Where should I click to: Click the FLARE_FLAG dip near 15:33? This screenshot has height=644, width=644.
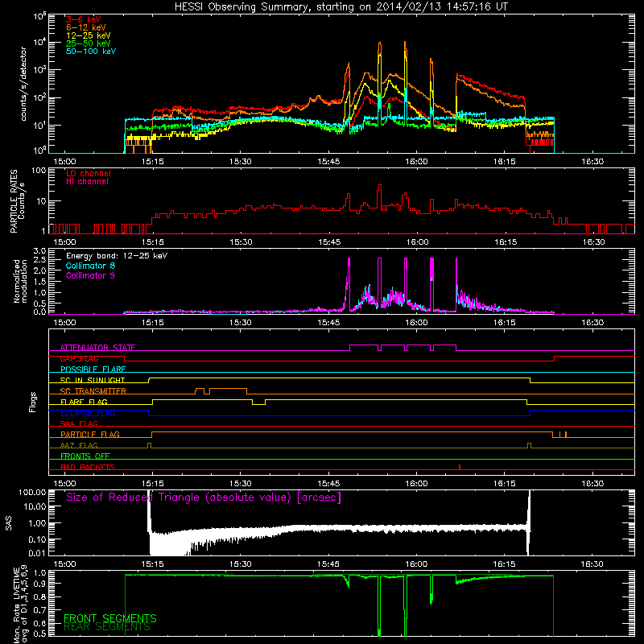point(258,404)
